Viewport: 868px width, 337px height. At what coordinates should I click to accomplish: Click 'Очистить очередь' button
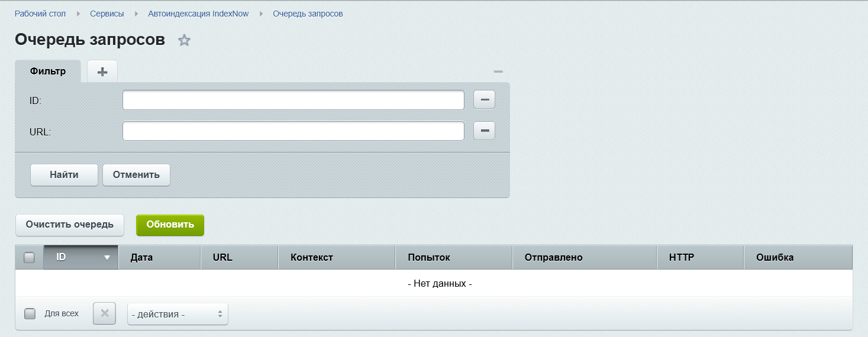[70, 225]
